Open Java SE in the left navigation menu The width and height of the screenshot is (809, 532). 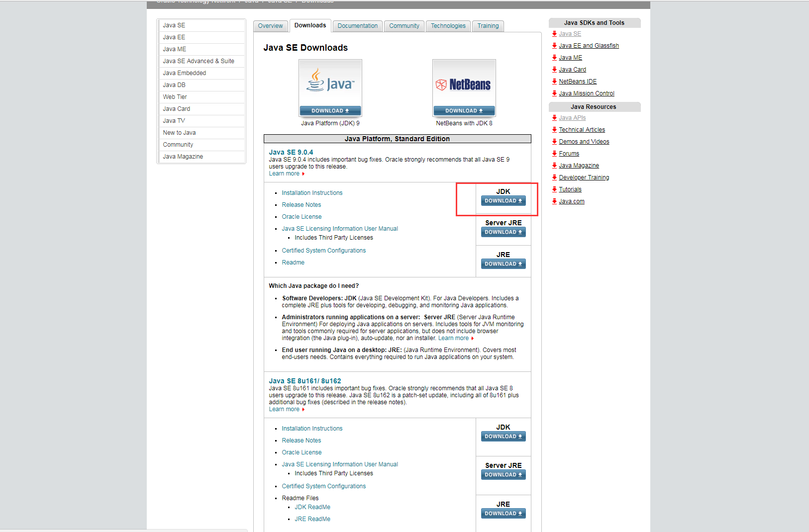click(201, 25)
